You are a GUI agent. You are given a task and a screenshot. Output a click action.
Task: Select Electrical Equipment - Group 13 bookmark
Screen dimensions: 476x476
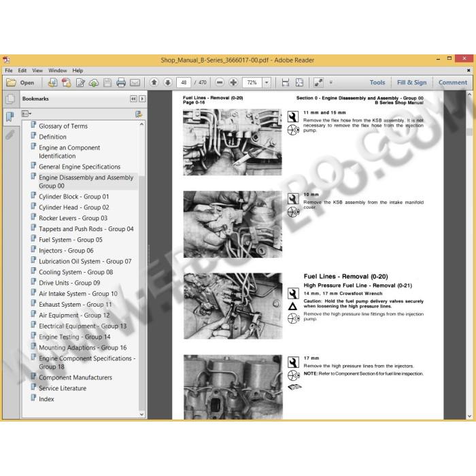click(82, 326)
